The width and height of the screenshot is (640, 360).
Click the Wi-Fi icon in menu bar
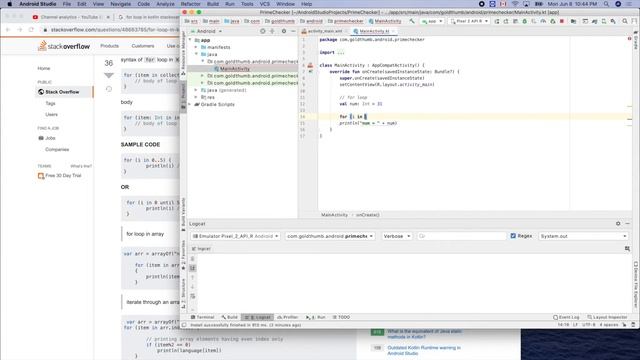click(515, 4)
